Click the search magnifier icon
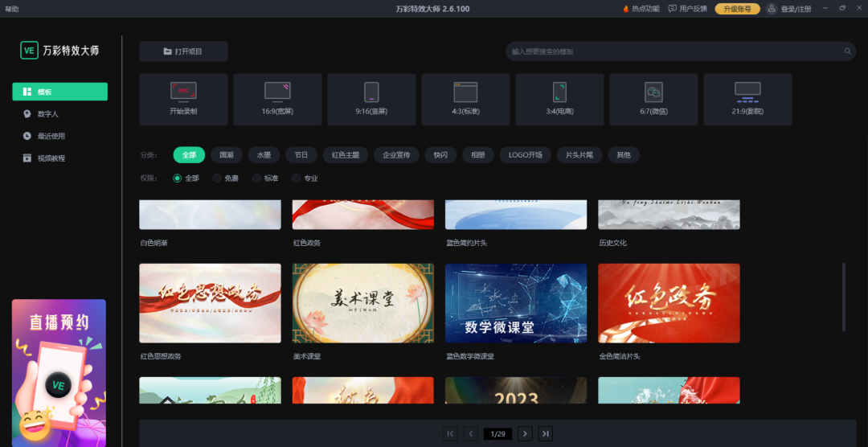 (848, 51)
